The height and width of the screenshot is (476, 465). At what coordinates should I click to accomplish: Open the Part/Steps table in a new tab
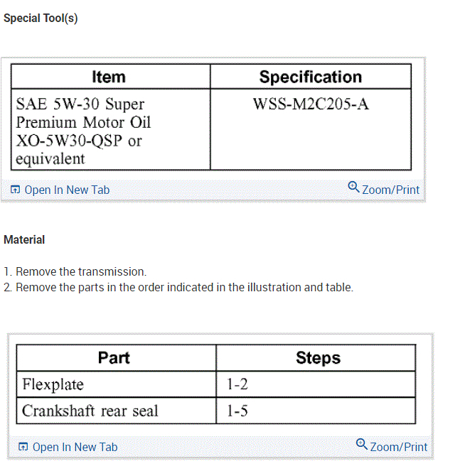(75, 447)
